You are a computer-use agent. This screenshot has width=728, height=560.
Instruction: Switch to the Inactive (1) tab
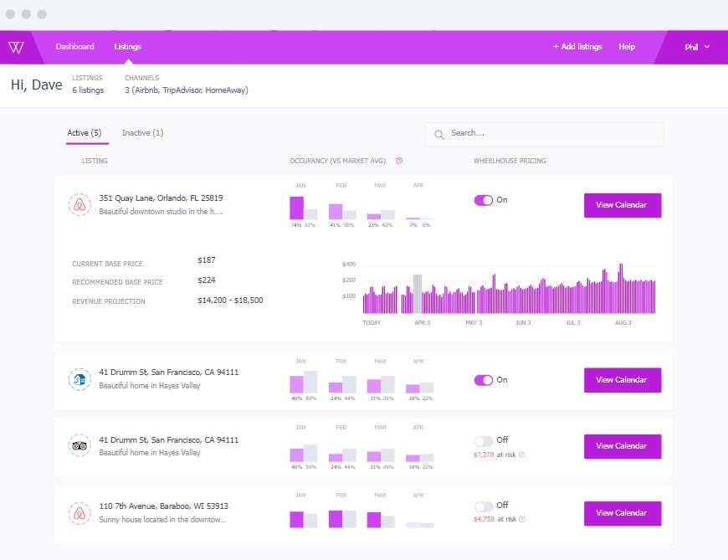(x=142, y=133)
